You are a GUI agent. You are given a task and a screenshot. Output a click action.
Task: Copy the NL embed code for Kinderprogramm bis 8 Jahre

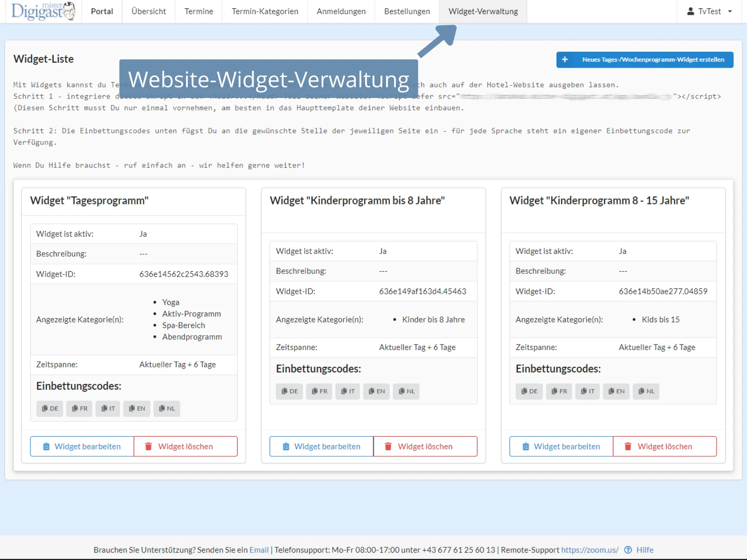406,392
